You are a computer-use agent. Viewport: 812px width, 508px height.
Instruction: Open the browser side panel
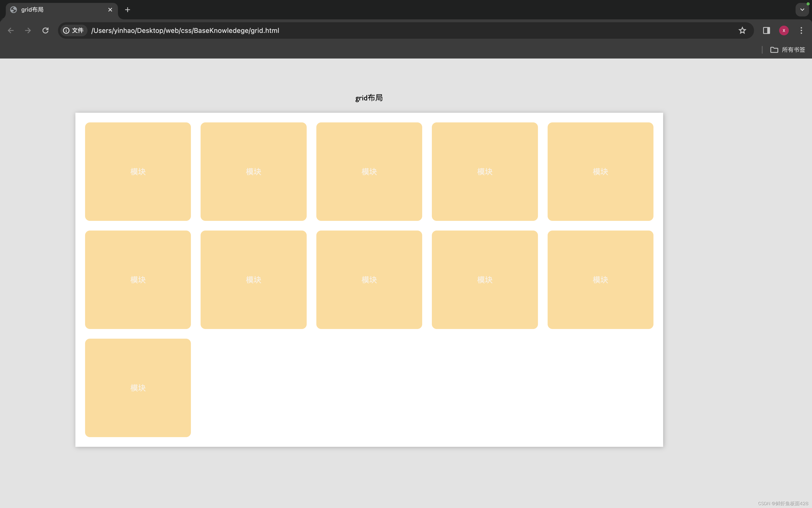point(766,30)
